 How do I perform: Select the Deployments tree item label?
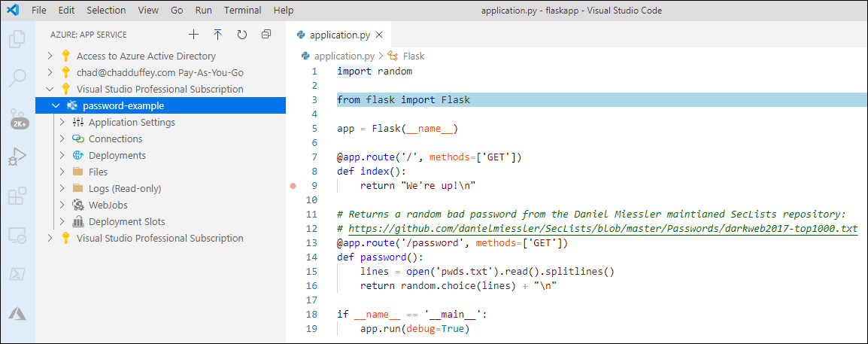click(117, 156)
